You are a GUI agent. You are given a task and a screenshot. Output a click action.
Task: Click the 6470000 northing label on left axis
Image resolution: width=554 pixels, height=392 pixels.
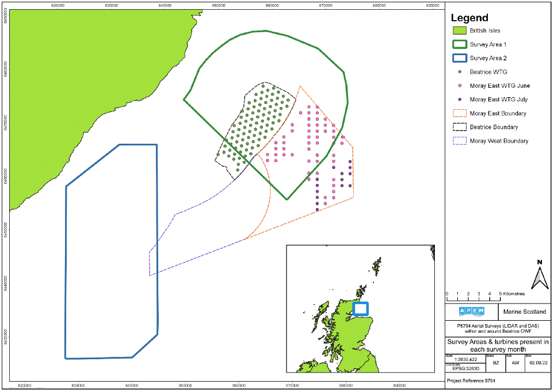5,122
